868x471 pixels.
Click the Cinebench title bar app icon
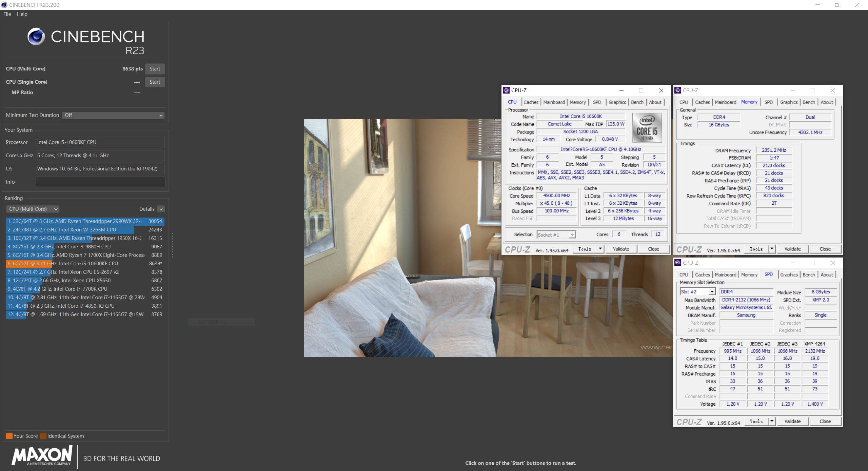click(4, 5)
